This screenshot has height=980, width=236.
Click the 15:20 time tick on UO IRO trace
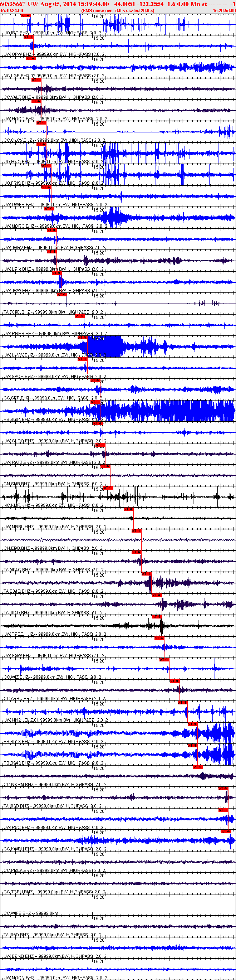[99, 17]
